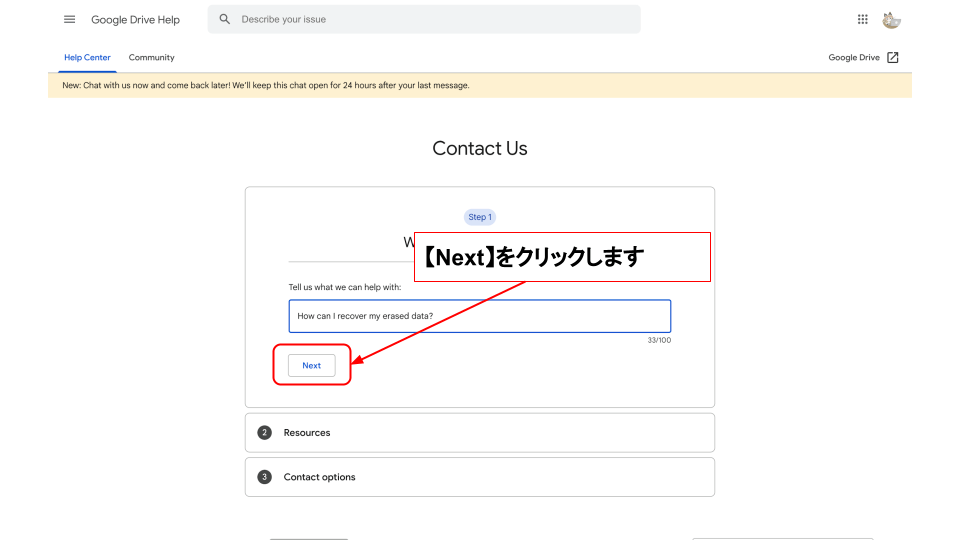The image size is (960, 540).
Task: Open the Google apps grid launcher
Action: click(x=863, y=19)
